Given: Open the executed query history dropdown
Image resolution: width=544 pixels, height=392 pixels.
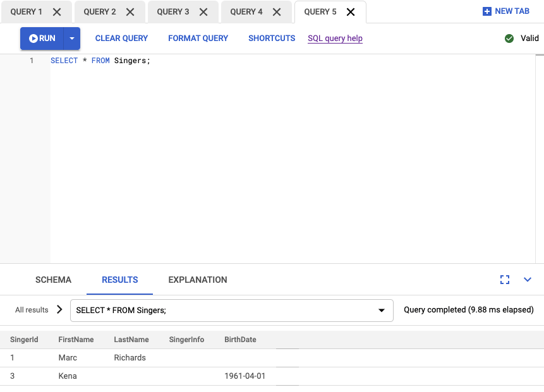Looking at the screenshot, I should (x=381, y=310).
